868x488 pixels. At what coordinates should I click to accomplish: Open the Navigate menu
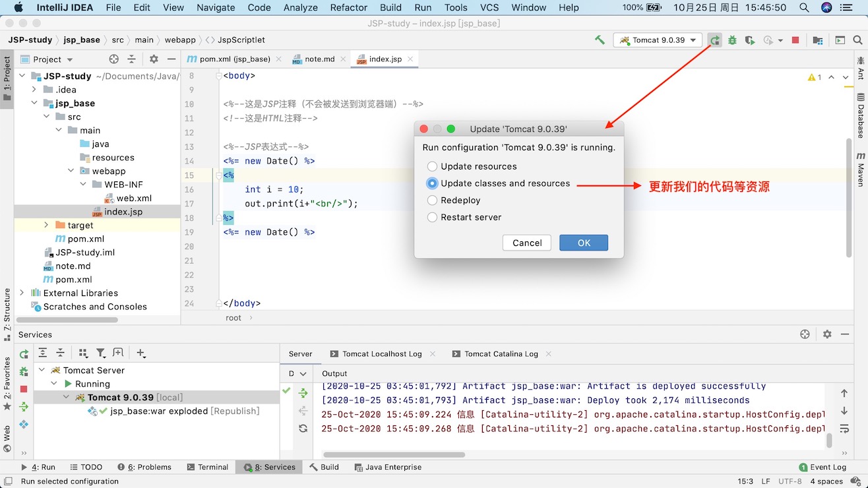(x=216, y=8)
